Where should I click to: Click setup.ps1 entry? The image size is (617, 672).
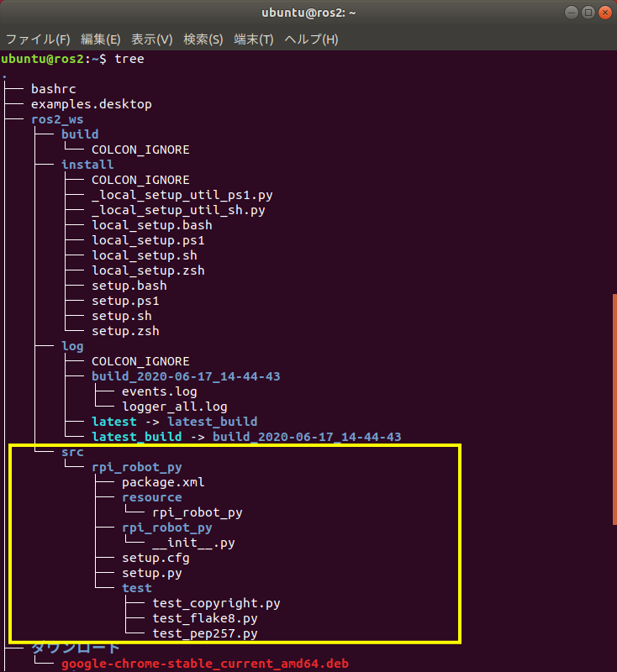click(125, 301)
